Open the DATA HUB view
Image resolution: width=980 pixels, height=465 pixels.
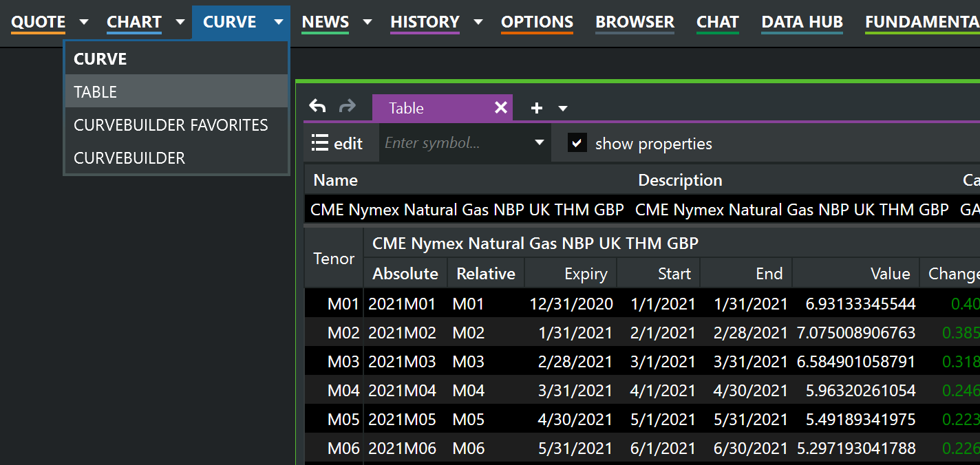click(802, 22)
